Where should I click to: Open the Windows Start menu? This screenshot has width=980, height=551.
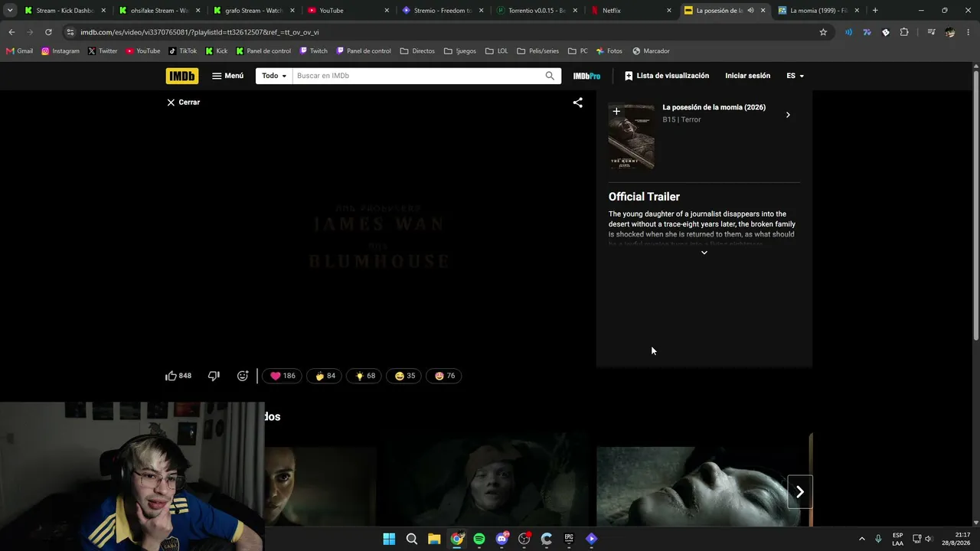[389, 539]
